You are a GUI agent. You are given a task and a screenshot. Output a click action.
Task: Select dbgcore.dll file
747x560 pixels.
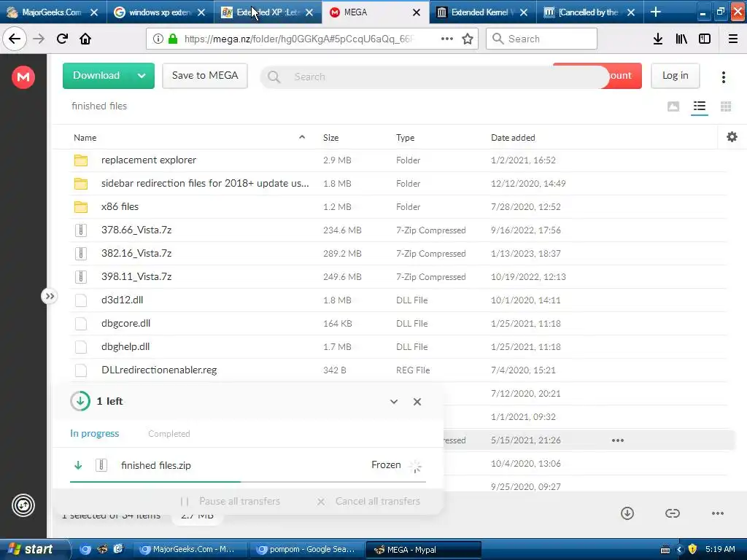[x=125, y=323]
